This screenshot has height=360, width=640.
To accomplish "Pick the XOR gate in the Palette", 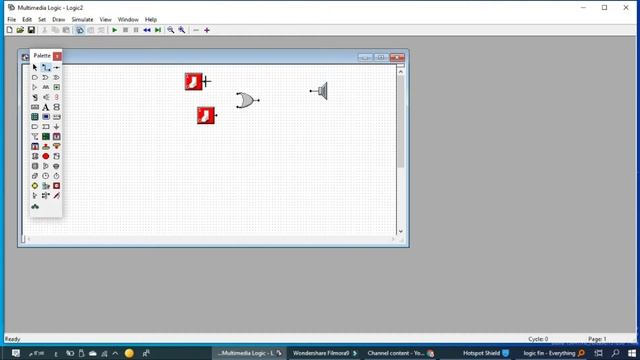I will point(57,78).
